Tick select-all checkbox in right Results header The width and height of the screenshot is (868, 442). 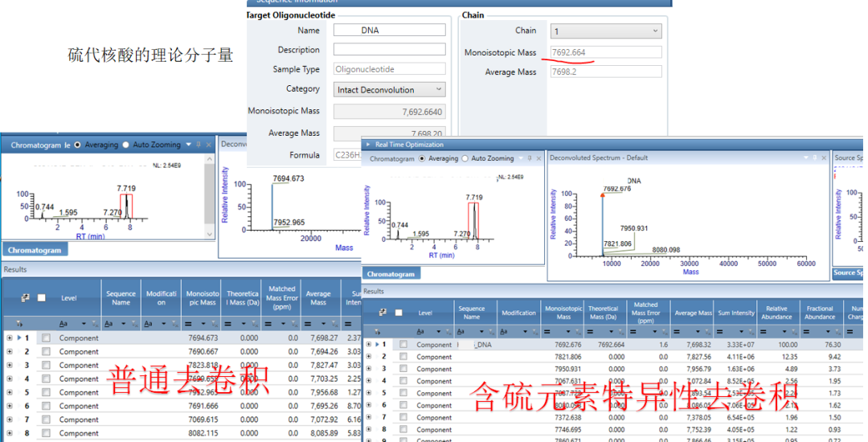pyautogui.click(x=399, y=313)
